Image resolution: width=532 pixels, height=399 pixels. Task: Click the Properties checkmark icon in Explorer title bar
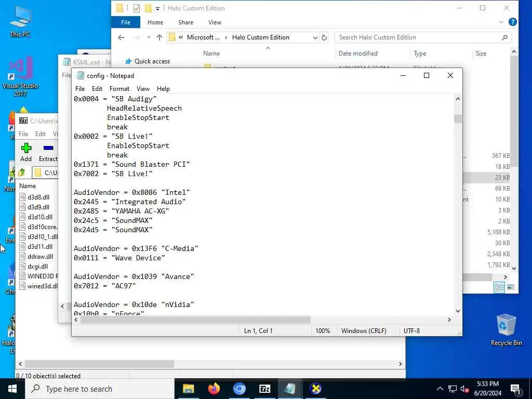[137, 8]
